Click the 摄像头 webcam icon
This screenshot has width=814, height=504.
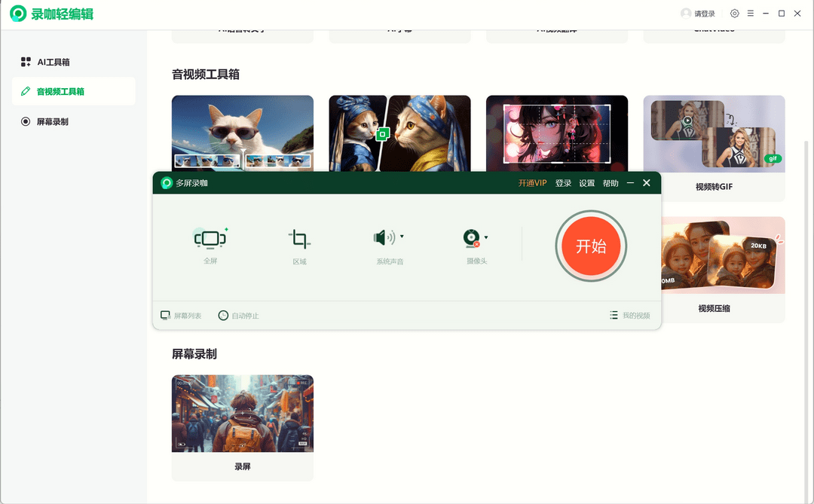click(472, 238)
